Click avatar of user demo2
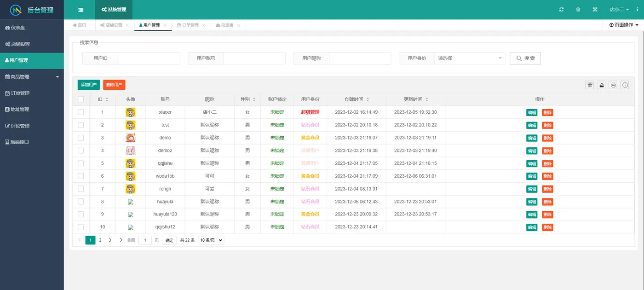The image size is (644, 290). tap(131, 151)
